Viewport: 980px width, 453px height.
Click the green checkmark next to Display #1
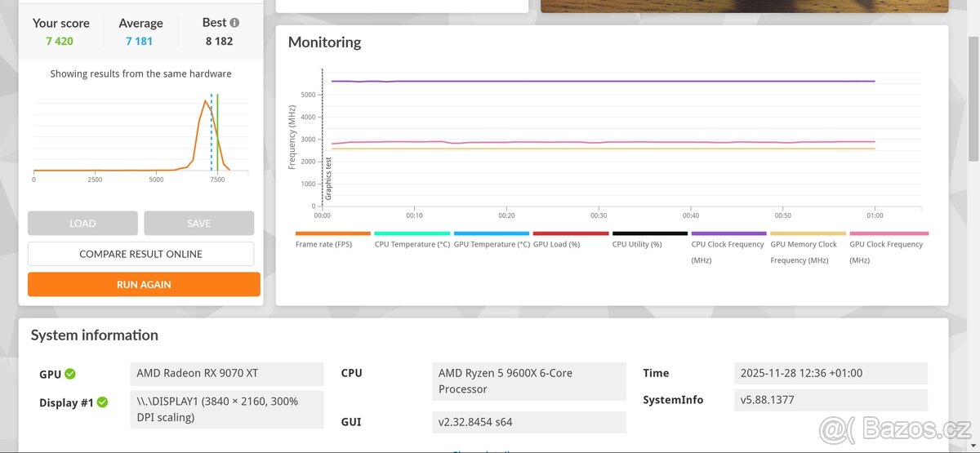tap(102, 402)
